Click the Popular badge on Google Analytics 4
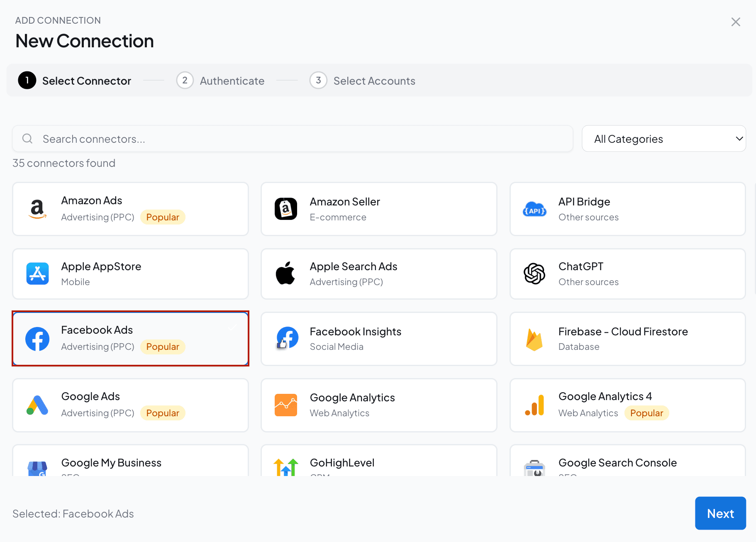This screenshot has height=542, width=756. click(x=647, y=413)
